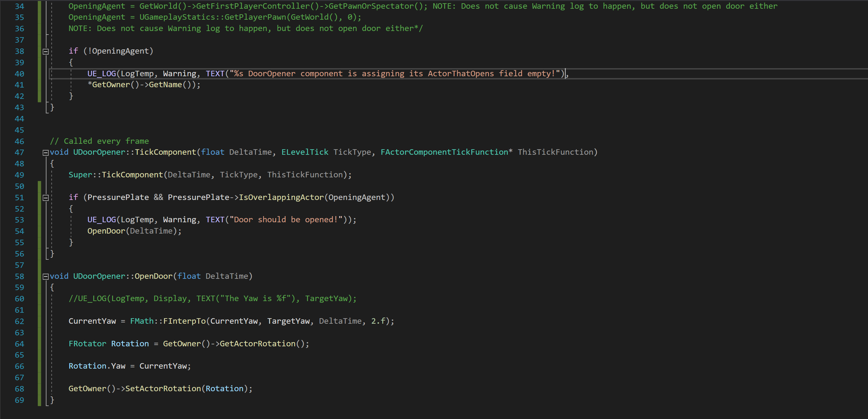This screenshot has height=419, width=868.
Task: Click GetPlayerPawn comment on line 35
Action: (255, 17)
